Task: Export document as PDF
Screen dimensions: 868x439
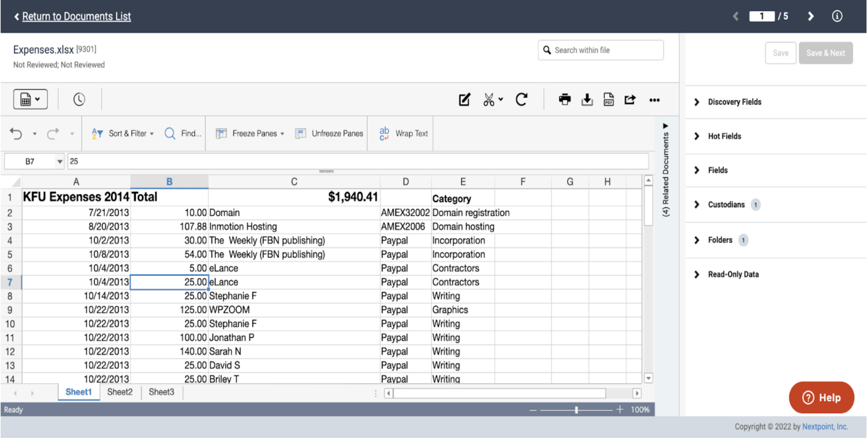Action: click(x=608, y=99)
